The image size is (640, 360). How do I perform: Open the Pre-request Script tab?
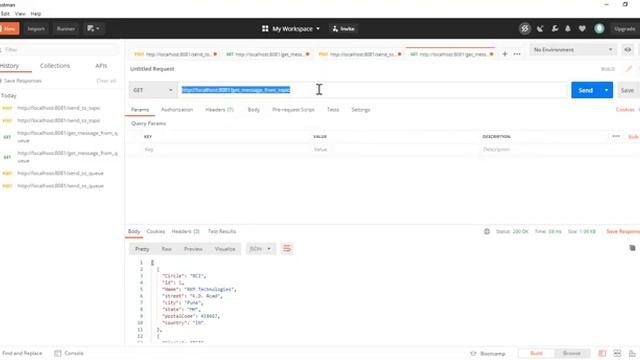pyautogui.click(x=293, y=110)
